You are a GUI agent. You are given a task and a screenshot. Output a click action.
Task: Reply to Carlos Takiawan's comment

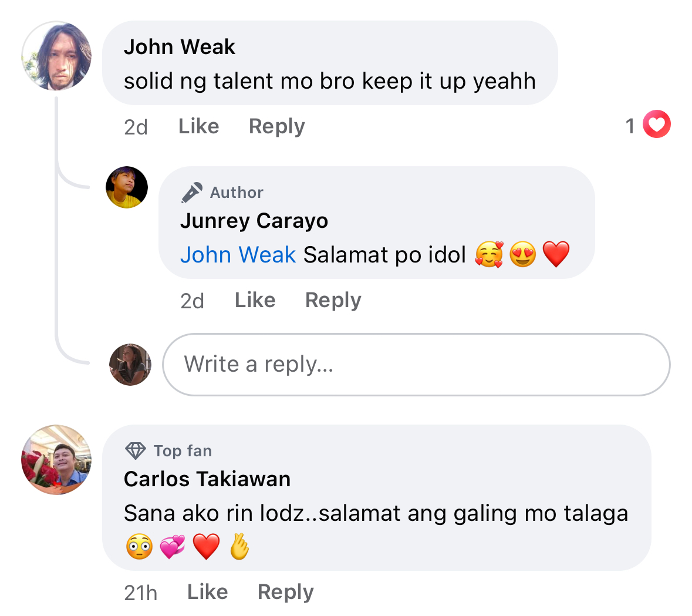tap(285, 592)
